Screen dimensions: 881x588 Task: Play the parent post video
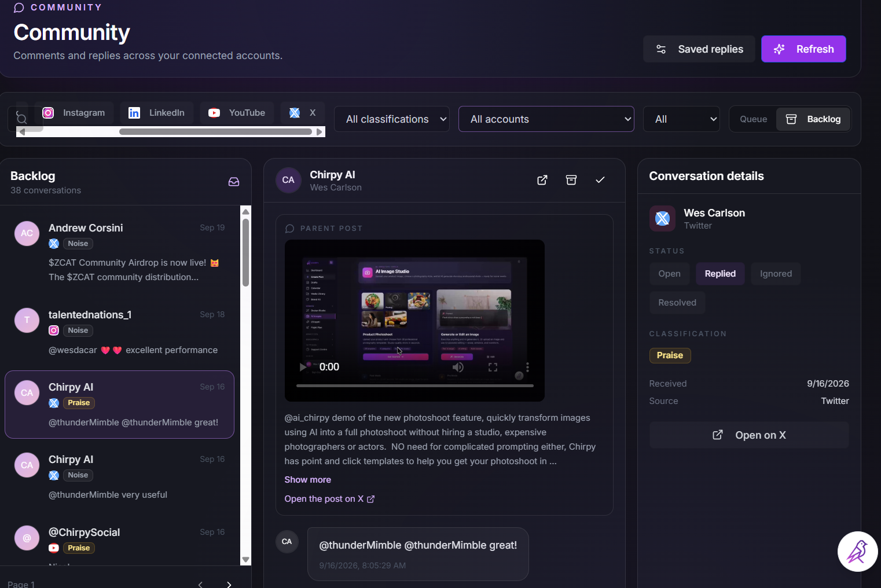[303, 367]
